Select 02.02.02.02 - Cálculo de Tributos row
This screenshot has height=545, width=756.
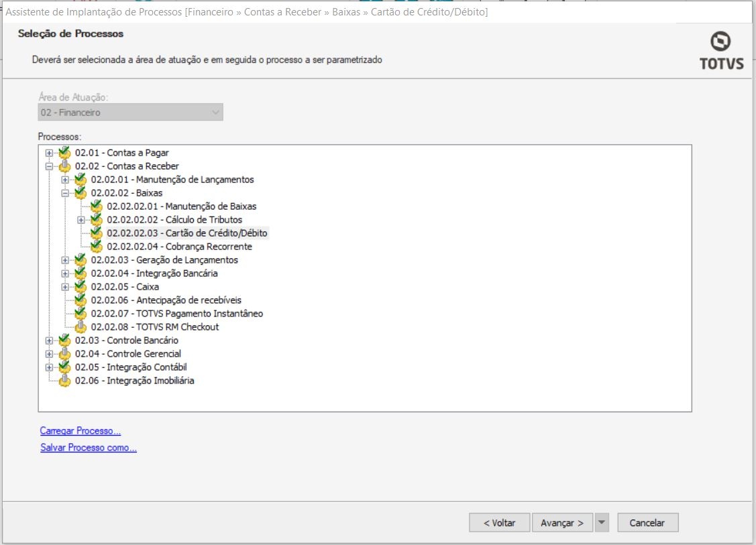click(174, 220)
